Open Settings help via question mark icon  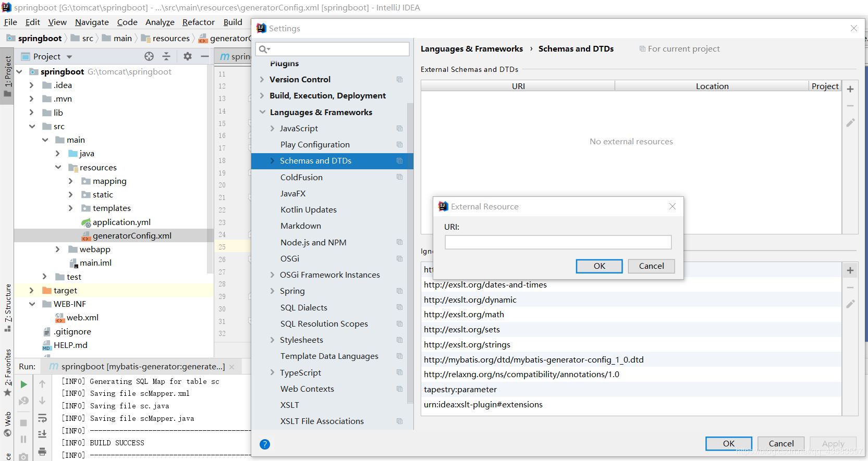265,444
